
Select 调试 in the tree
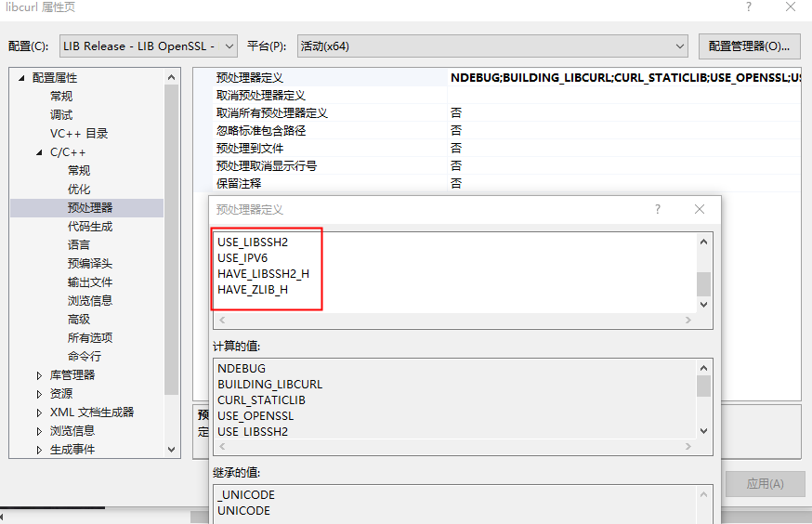tap(61, 115)
